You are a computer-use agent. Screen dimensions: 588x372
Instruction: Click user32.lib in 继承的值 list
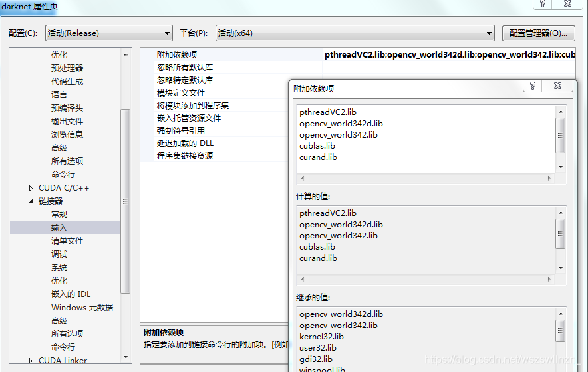click(318, 347)
